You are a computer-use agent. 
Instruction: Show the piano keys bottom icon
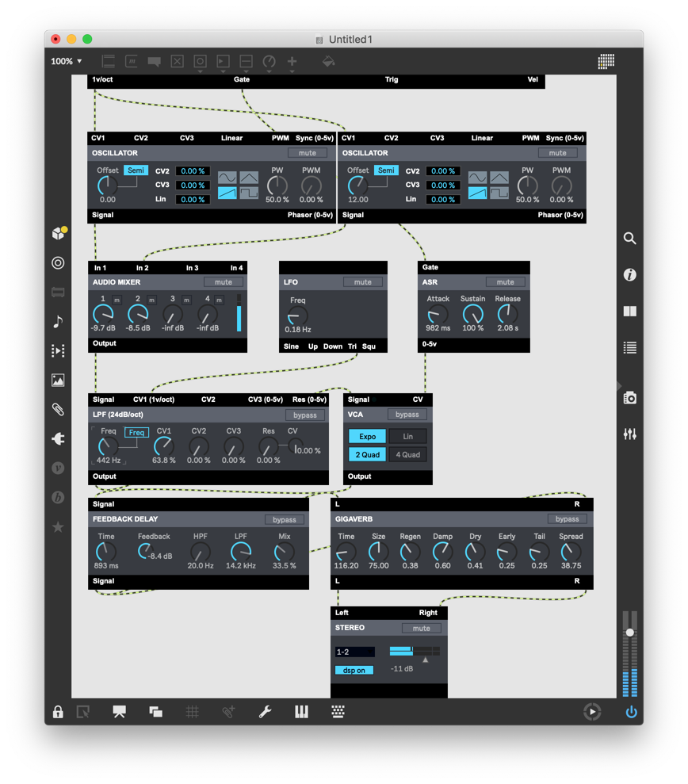point(301,712)
